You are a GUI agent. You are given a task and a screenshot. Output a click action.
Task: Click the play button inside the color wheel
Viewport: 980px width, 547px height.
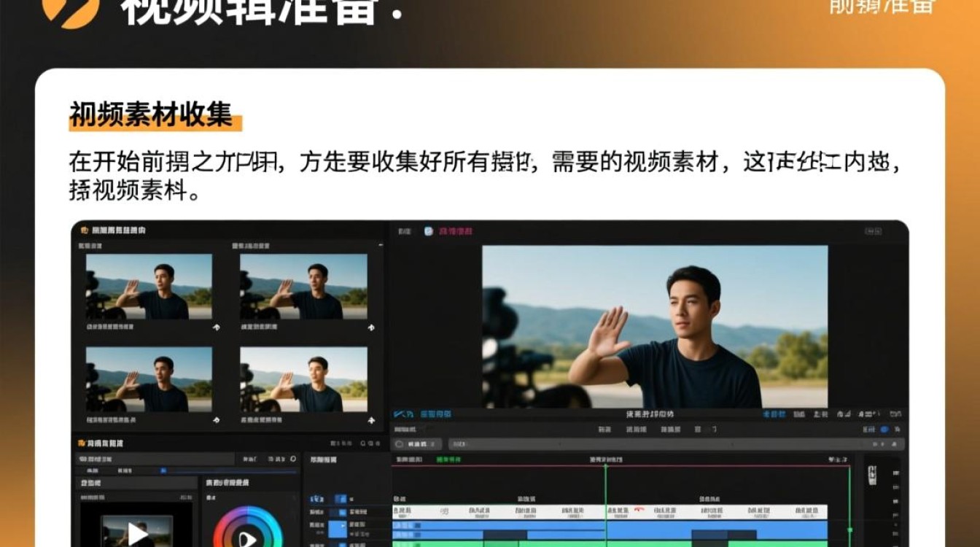pyautogui.click(x=247, y=538)
